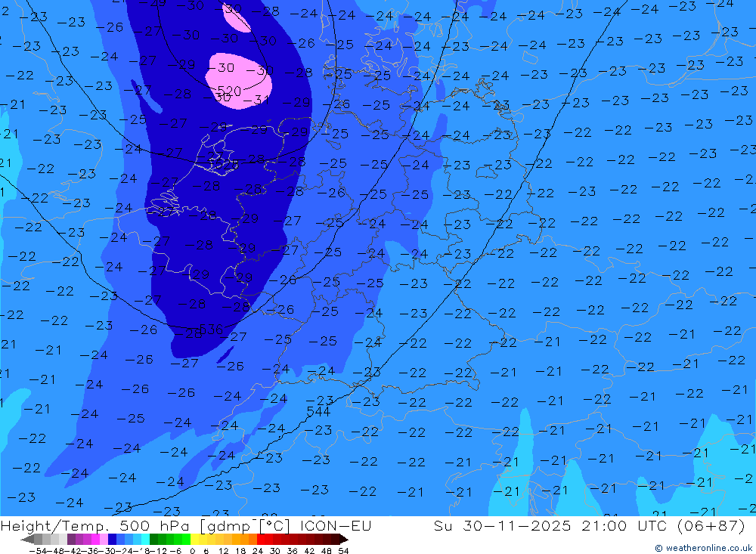
Task: Click the dark blue swatch in the legend bar
Action: click(112, 539)
